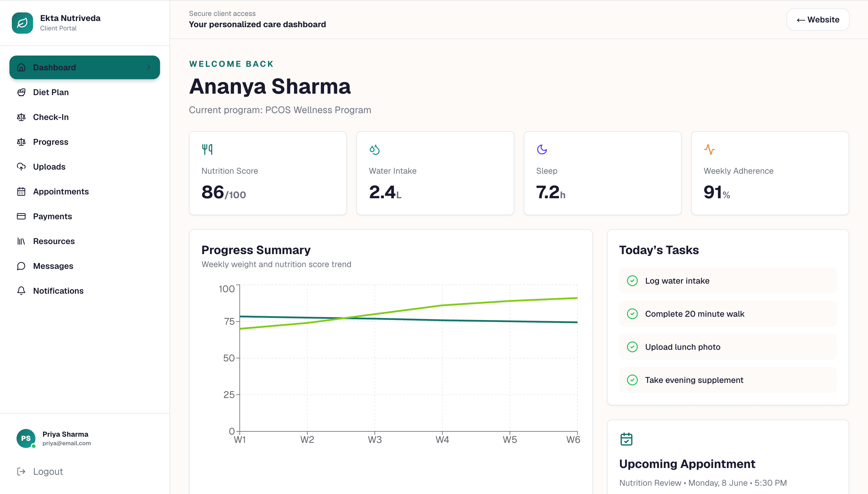
Task: Click the Progress Summary heading
Action: click(256, 250)
